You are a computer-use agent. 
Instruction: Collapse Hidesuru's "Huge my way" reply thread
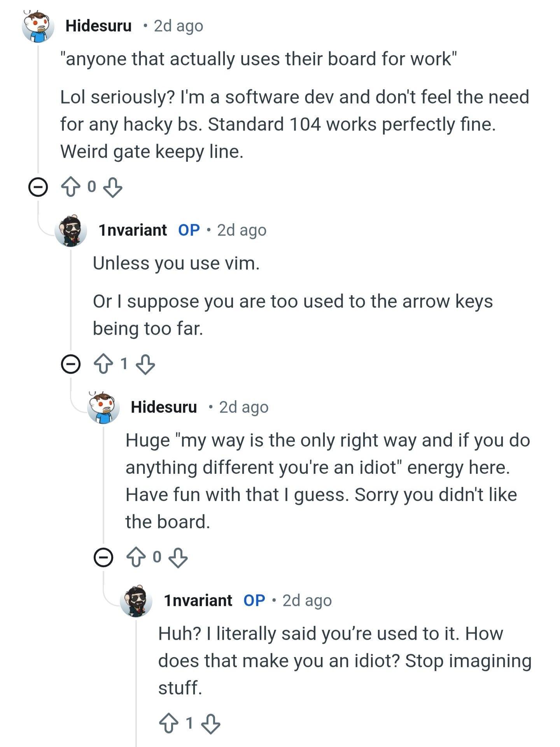pyautogui.click(x=103, y=557)
